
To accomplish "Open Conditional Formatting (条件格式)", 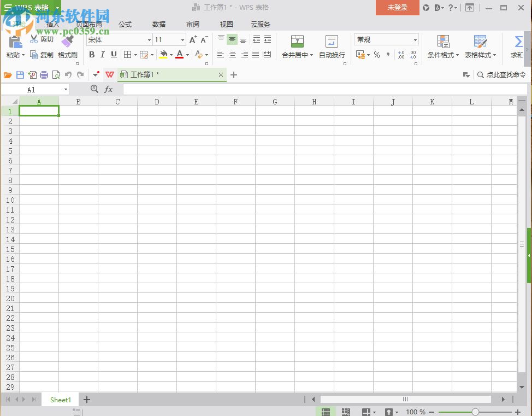I will 443,46.
